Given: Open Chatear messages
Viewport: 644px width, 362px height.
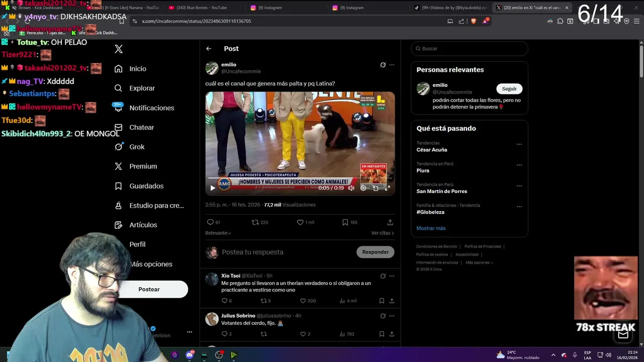Looking at the screenshot, I should click(x=134, y=128).
